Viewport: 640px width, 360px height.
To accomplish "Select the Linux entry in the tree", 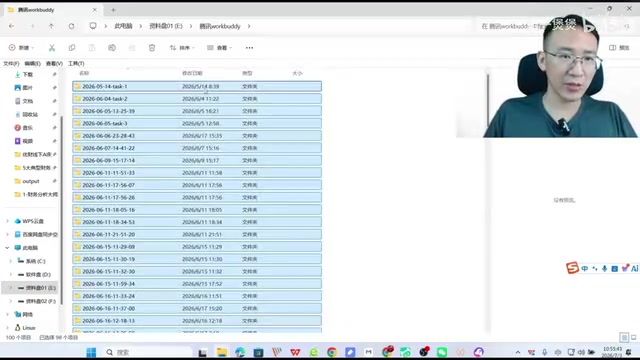I will pos(29,328).
